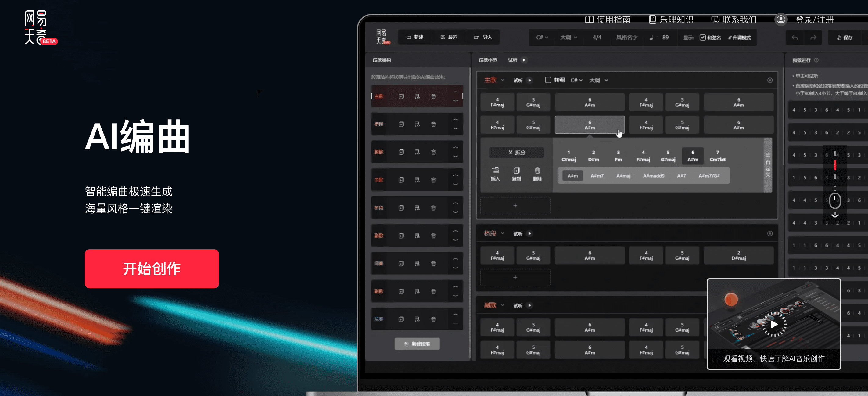
Task: Click help question icon beside 和弦进行
Action: click(816, 60)
